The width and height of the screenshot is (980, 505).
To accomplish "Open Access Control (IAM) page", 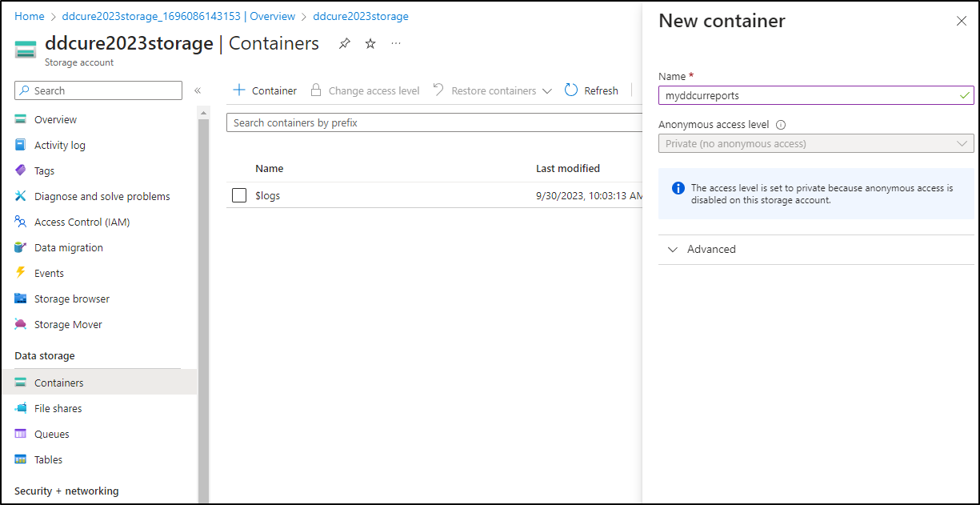I will click(x=82, y=222).
